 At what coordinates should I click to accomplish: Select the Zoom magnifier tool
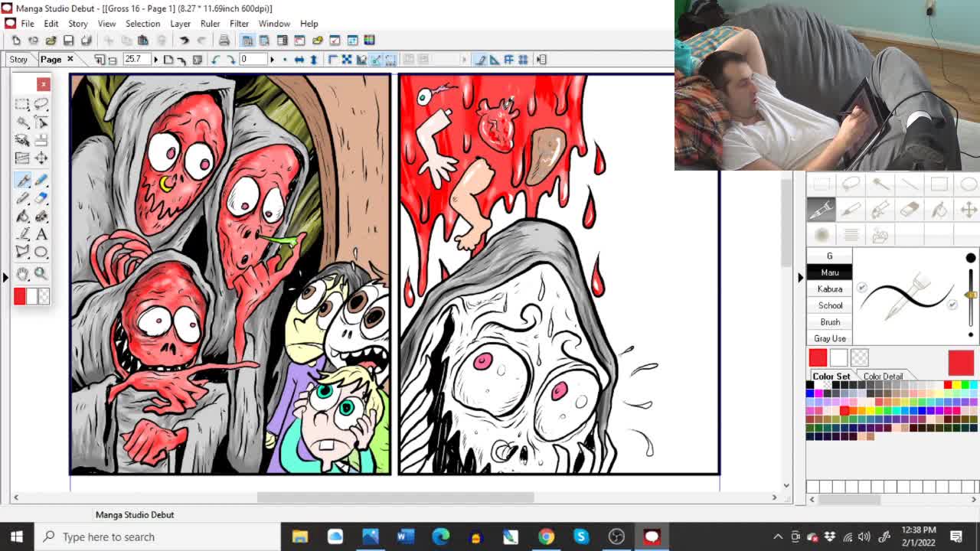(x=41, y=273)
